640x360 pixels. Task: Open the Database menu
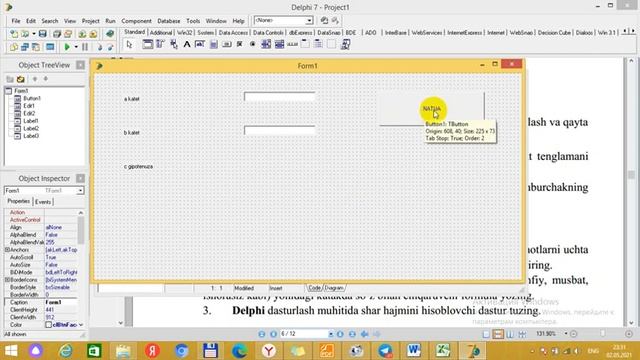[x=169, y=21]
